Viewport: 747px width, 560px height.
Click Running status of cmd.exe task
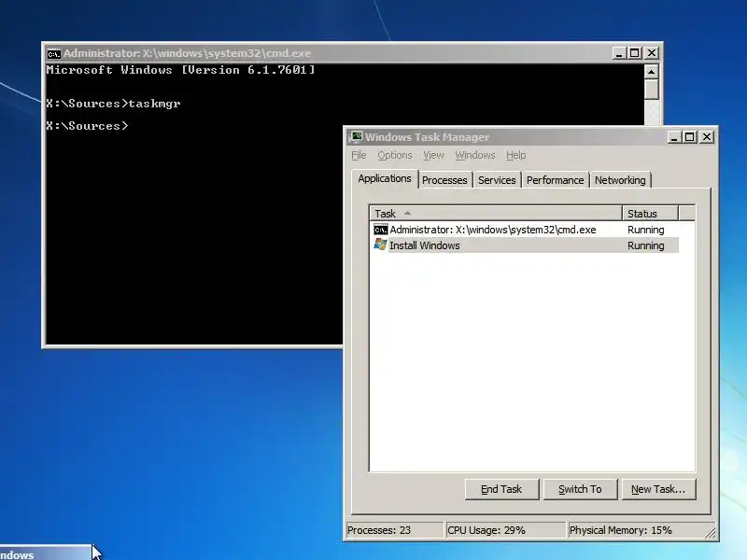pos(645,230)
